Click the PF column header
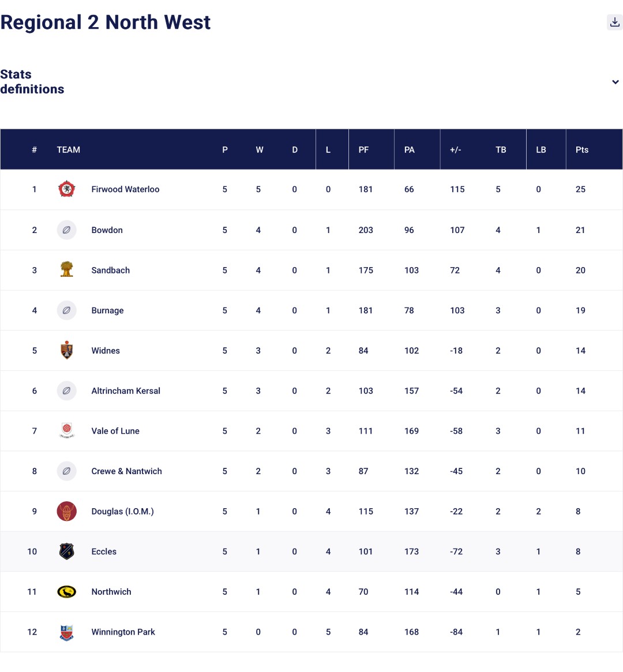The height and width of the screenshot is (672, 623). coord(363,150)
